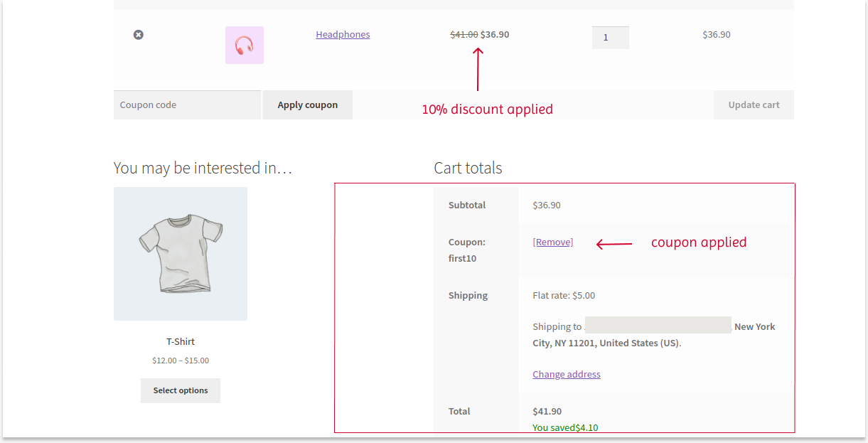Click the Cart totals heading
Screen dimensions: 868x443
point(468,168)
